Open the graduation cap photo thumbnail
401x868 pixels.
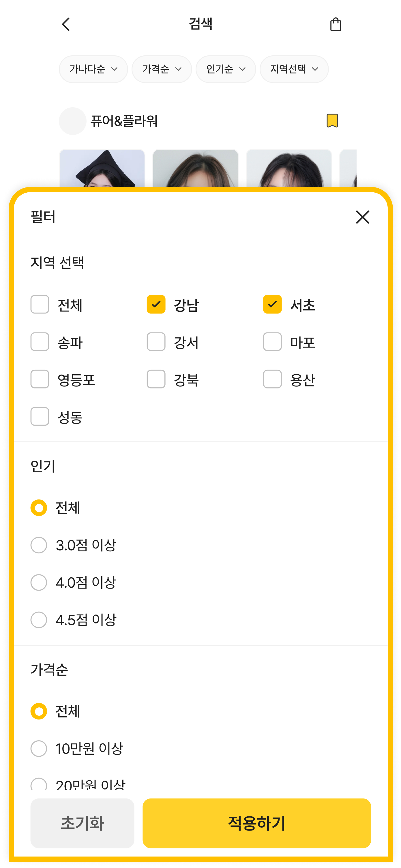pyautogui.click(x=102, y=168)
